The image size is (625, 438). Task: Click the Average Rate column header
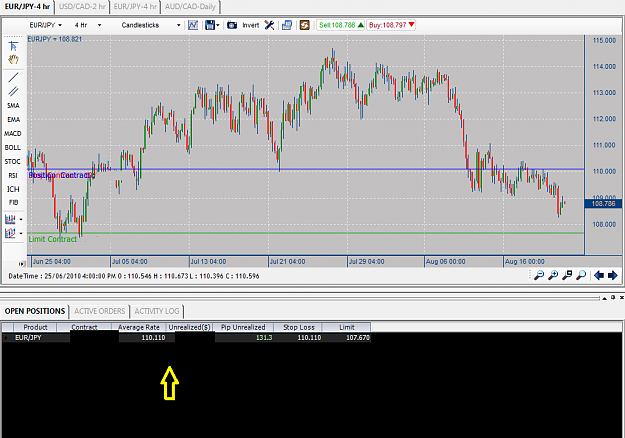tap(139, 327)
